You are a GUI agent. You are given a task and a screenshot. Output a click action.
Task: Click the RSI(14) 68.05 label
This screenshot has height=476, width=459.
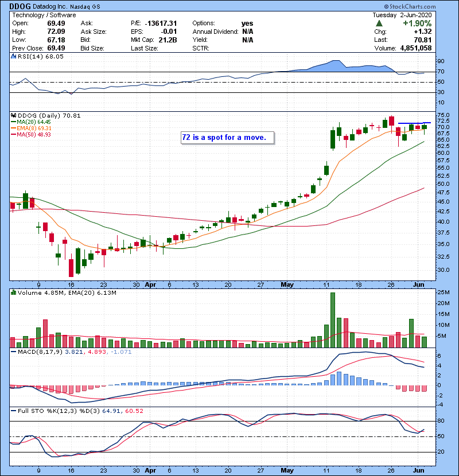(41, 56)
